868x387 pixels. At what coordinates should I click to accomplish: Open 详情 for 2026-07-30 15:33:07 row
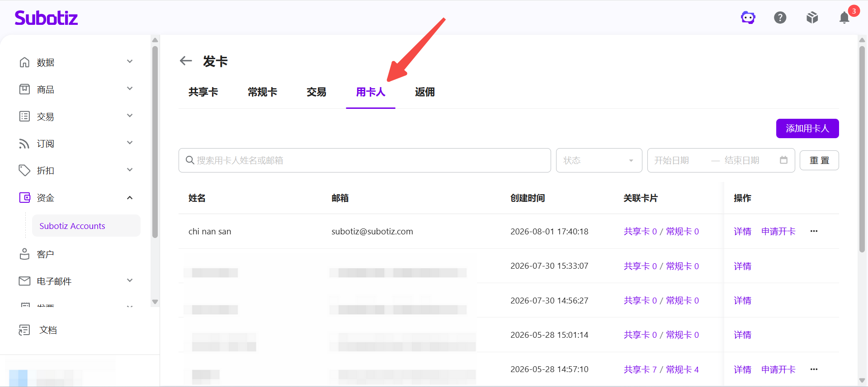pos(742,266)
